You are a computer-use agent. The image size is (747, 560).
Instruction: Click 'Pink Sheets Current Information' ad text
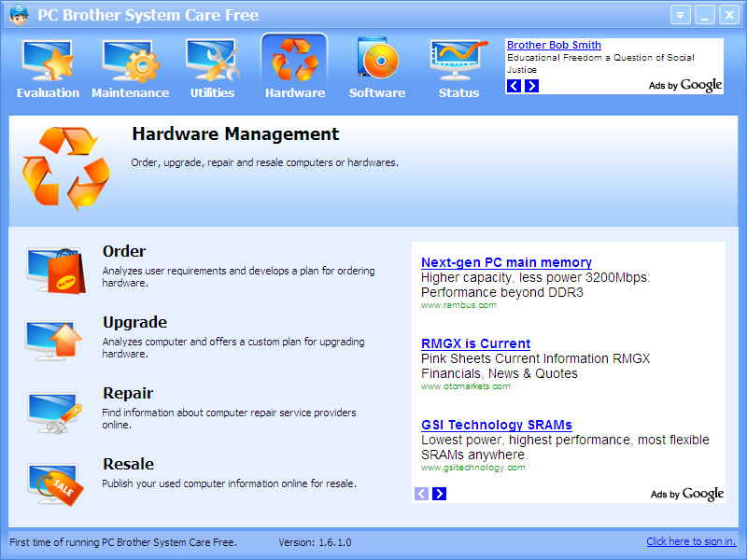pyautogui.click(x=535, y=366)
